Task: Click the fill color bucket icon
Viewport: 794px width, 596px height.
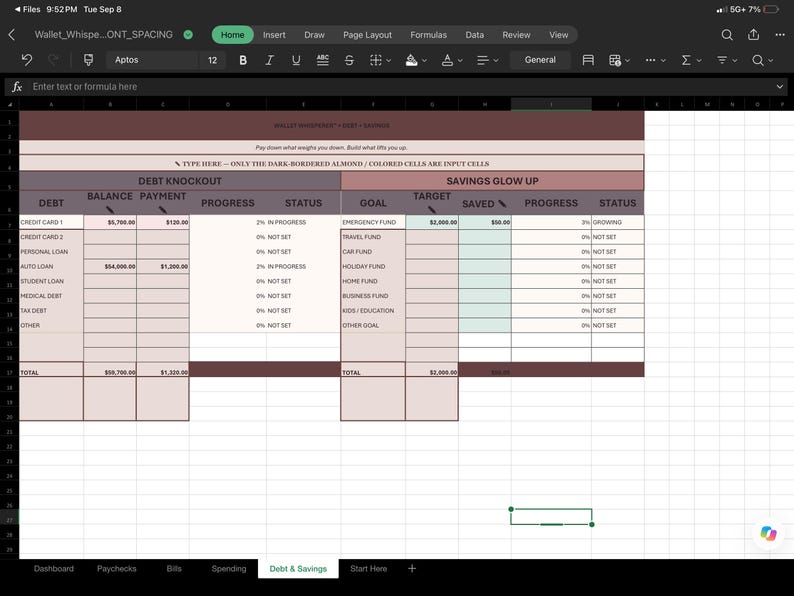Action: pyautogui.click(x=412, y=60)
